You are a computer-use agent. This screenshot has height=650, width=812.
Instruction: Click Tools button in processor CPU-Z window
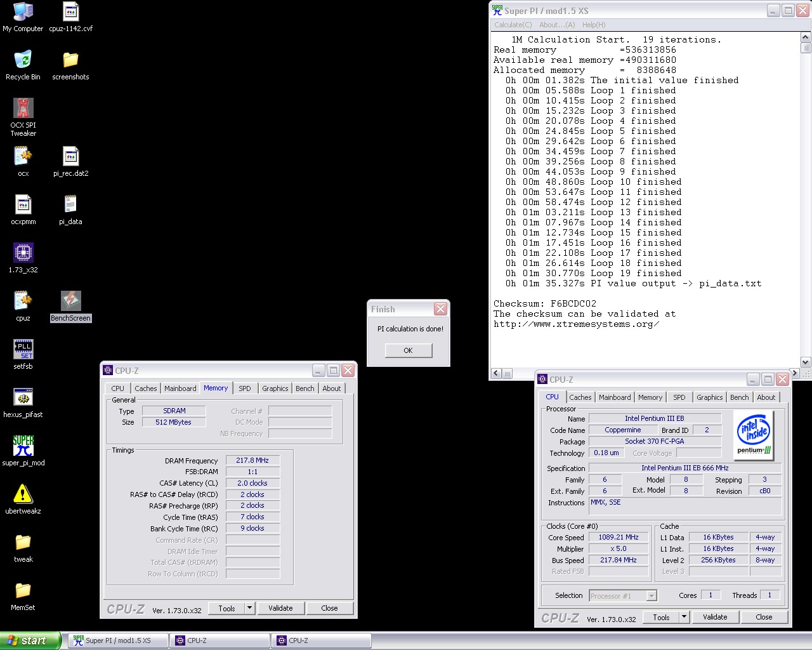click(661, 617)
